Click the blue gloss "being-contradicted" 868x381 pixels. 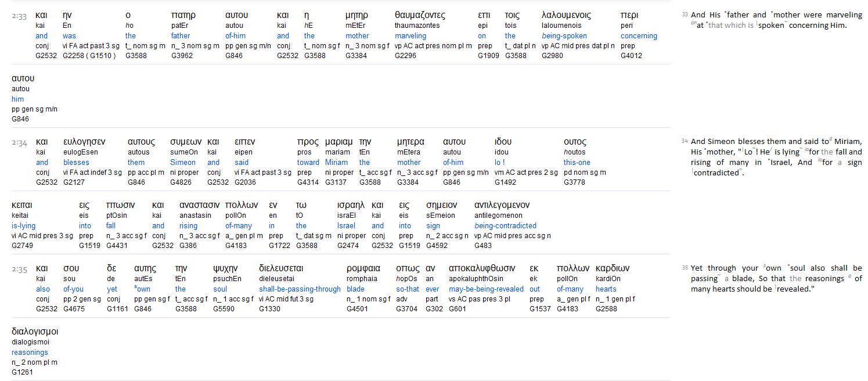505,225
